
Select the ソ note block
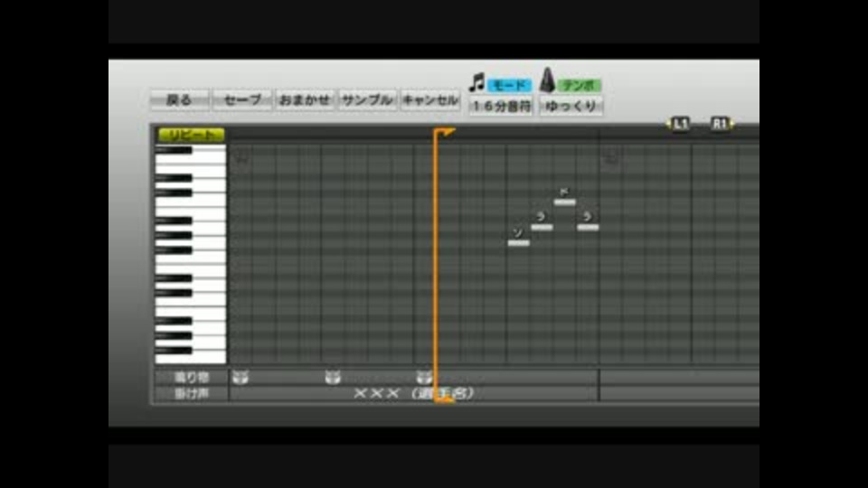519,242
